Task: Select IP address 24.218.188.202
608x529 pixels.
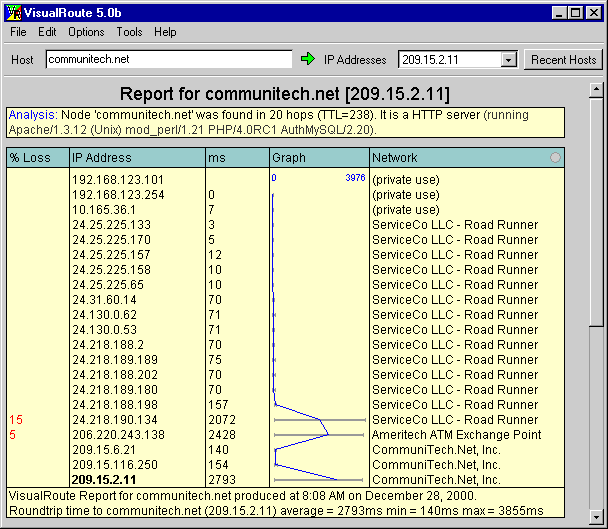Action: click(x=115, y=375)
